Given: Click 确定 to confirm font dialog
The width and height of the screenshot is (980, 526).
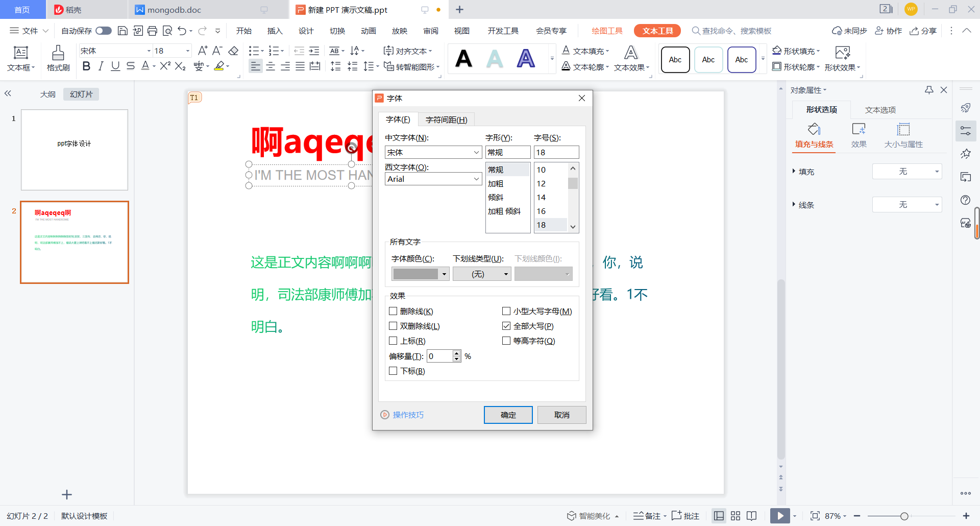Looking at the screenshot, I should click(x=508, y=415).
